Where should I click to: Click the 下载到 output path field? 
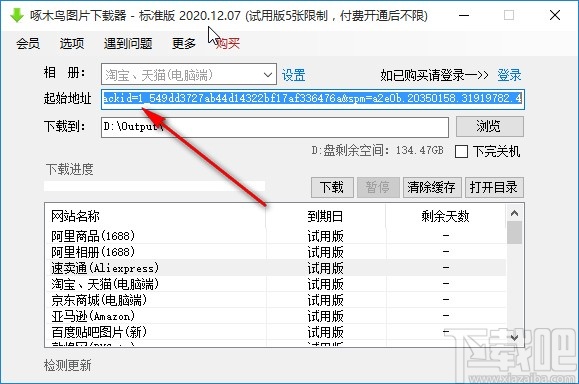tap(275, 127)
